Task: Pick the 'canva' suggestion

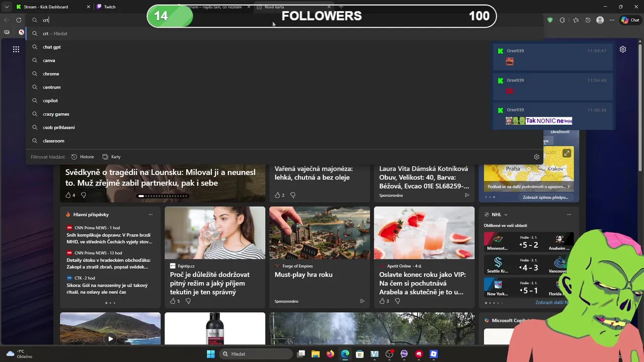Action: coord(285,60)
